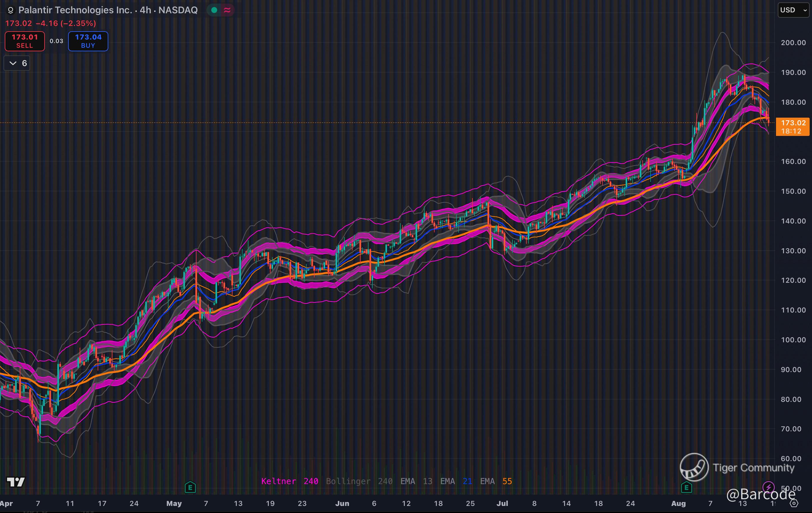Click the purple lightning bolt icon

768,487
